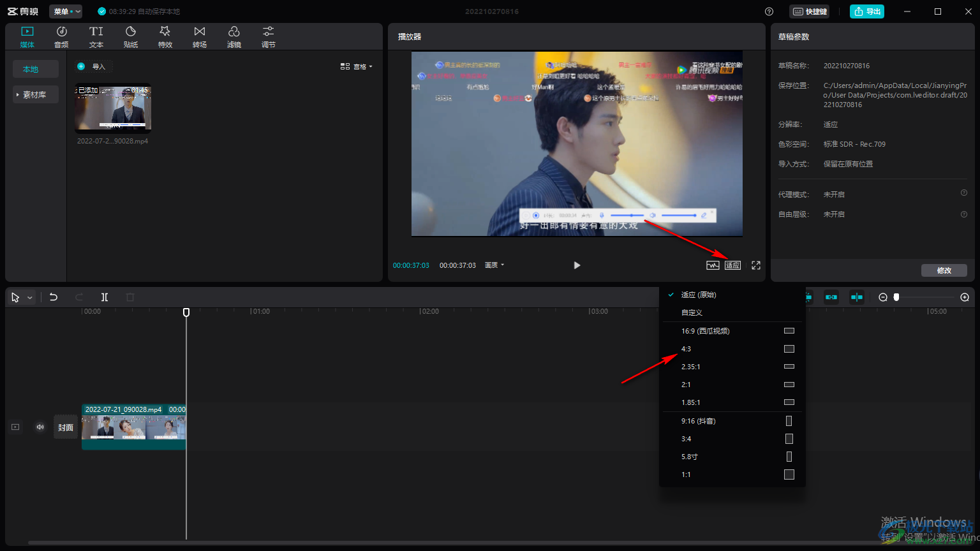This screenshot has height=551, width=980.
Task: Click the 封面 cover button
Action: coord(66,427)
